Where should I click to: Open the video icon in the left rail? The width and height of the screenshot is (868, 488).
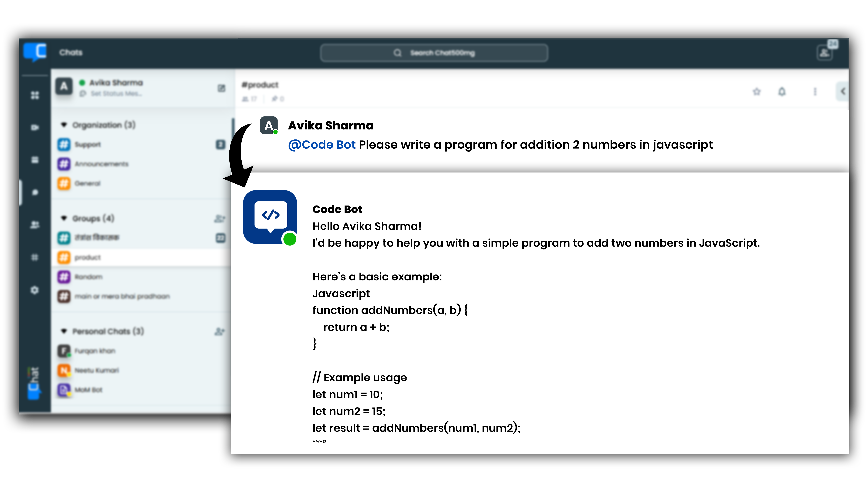click(35, 127)
